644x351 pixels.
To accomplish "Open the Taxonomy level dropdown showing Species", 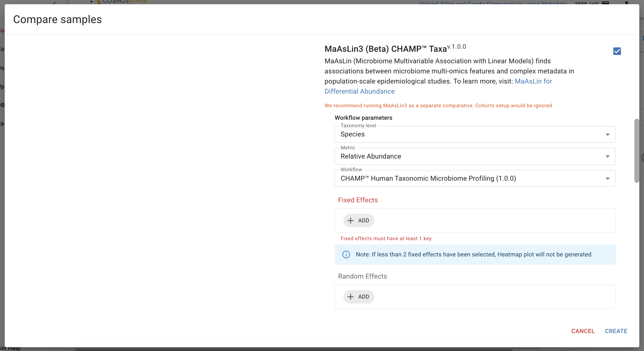I will tap(475, 134).
